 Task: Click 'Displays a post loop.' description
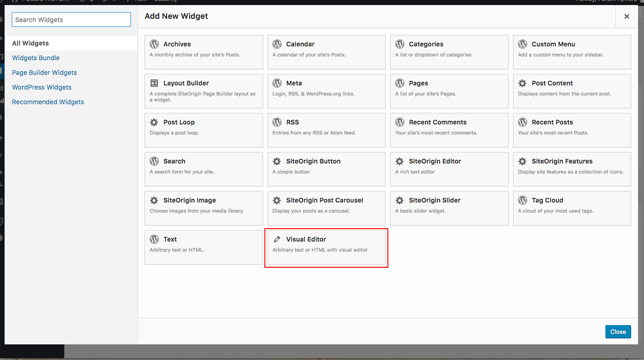point(174,133)
